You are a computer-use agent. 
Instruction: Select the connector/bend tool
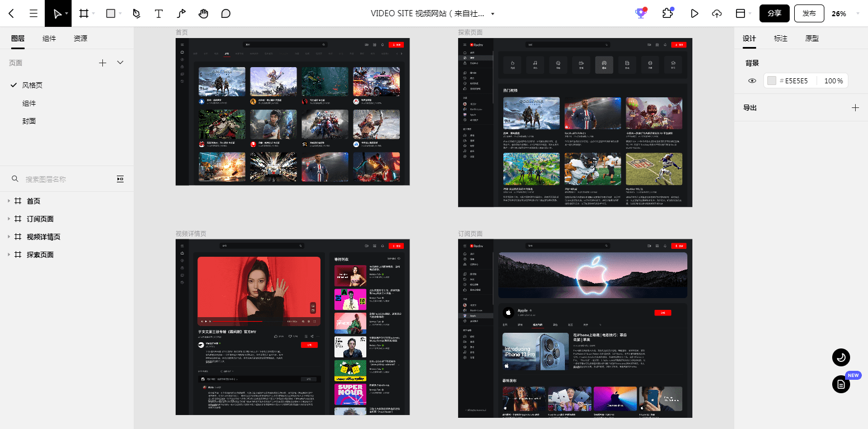181,13
